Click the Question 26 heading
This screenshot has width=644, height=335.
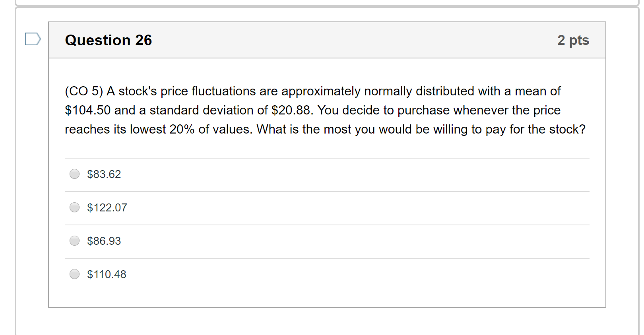(x=108, y=40)
